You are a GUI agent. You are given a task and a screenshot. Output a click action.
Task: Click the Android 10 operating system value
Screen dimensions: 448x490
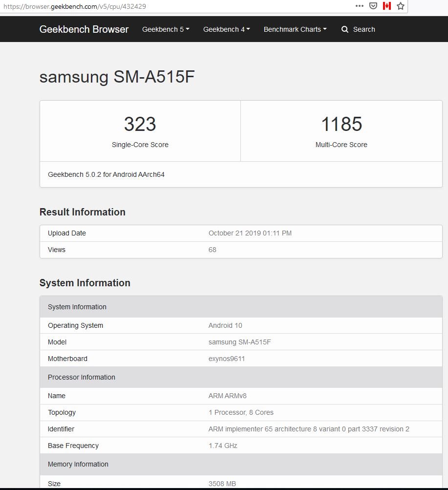225,325
